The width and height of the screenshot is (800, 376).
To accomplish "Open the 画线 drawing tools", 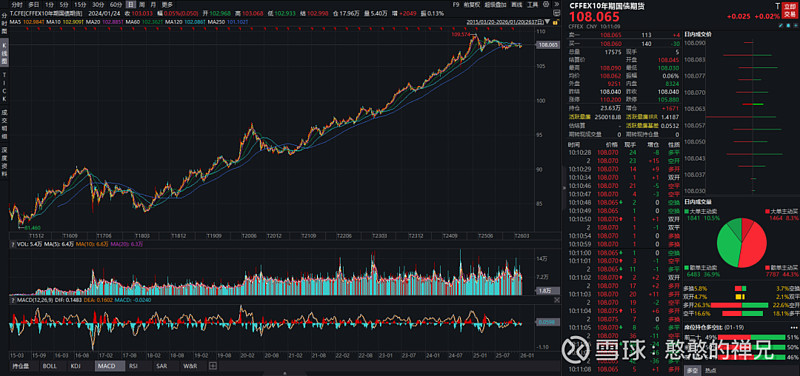I will [517, 4].
